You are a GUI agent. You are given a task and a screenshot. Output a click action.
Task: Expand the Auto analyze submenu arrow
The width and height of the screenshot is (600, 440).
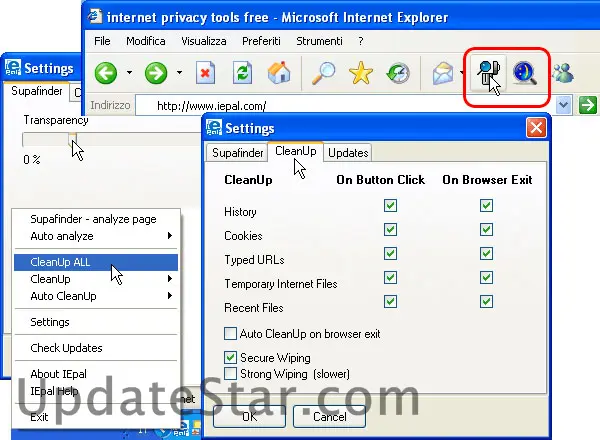170,236
